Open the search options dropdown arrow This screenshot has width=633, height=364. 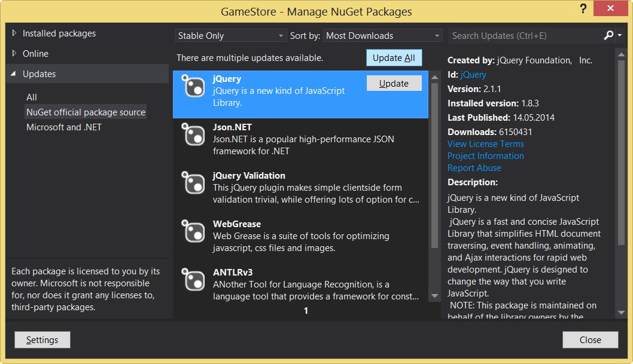(620, 35)
